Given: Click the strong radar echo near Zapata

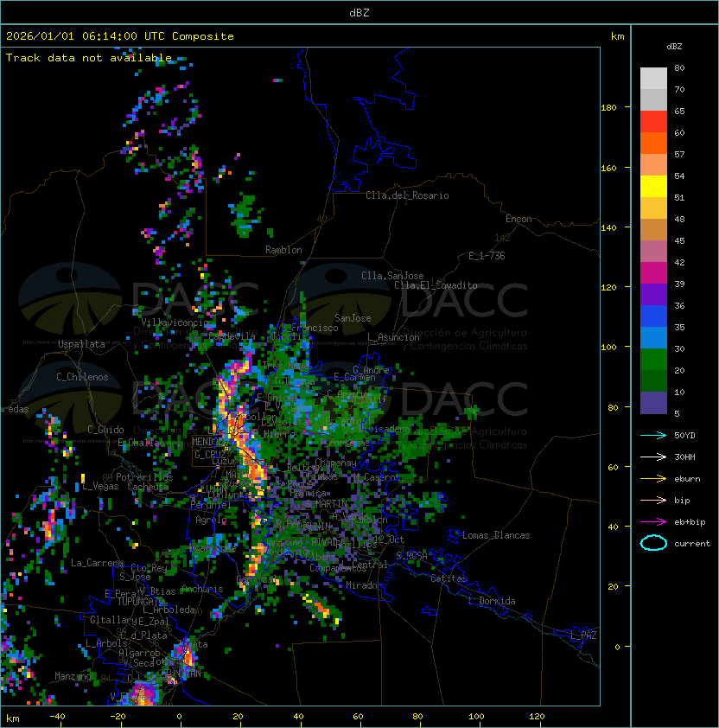Looking at the screenshot, I should (187, 655).
